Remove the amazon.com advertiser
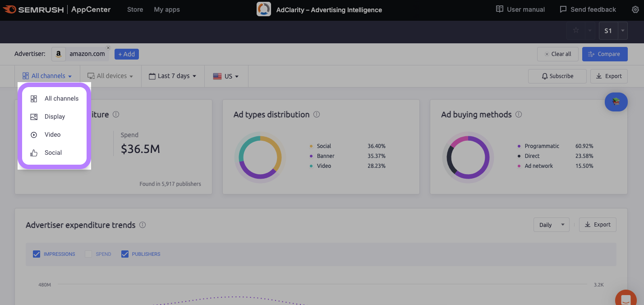This screenshot has width=644, height=305. coord(108,48)
